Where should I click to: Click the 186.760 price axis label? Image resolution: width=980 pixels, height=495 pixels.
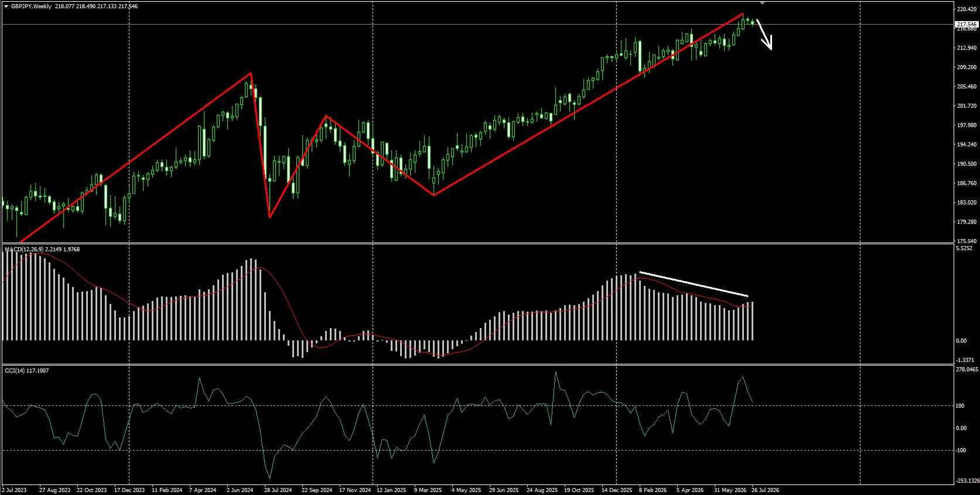[x=967, y=183]
